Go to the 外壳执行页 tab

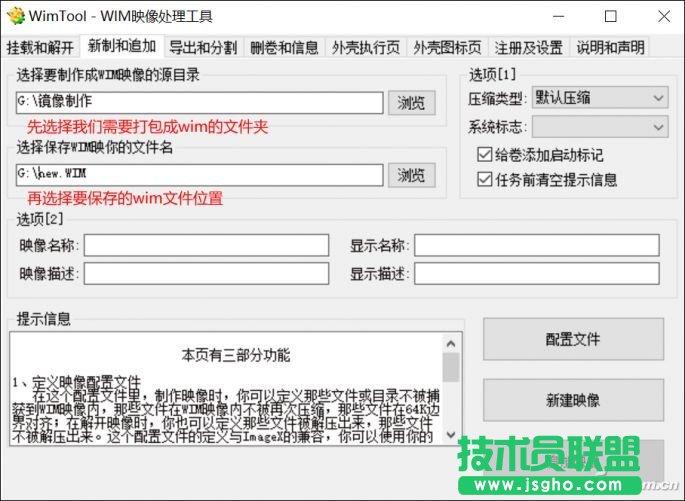pos(366,47)
